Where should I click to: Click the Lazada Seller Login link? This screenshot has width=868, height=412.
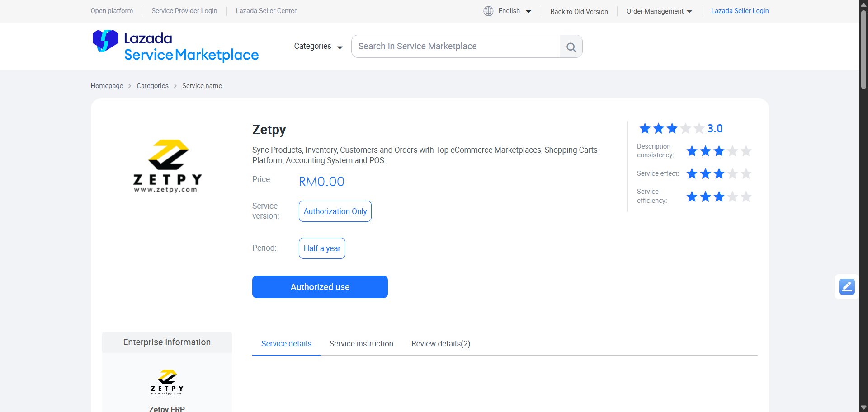click(x=740, y=11)
